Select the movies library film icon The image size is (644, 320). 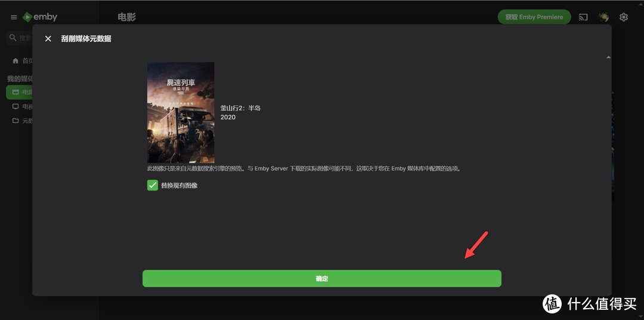point(16,92)
